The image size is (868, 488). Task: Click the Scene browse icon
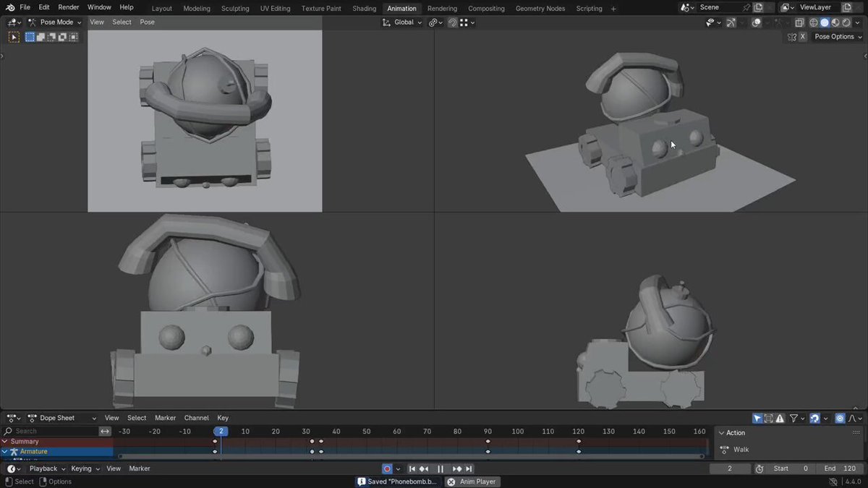click(x=687, y=8)
